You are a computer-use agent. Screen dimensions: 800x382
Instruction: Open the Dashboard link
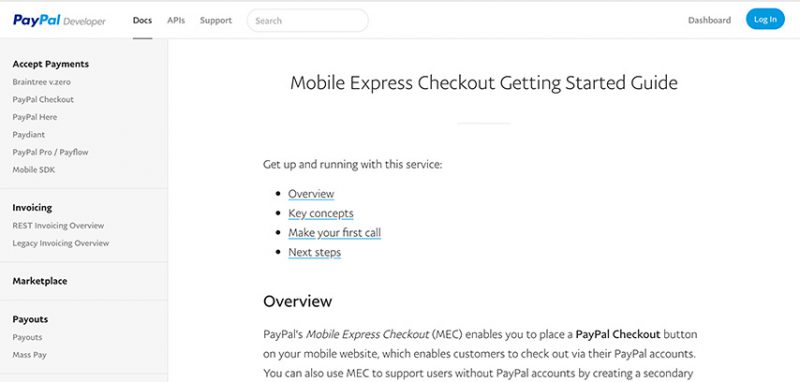[709, 20]
